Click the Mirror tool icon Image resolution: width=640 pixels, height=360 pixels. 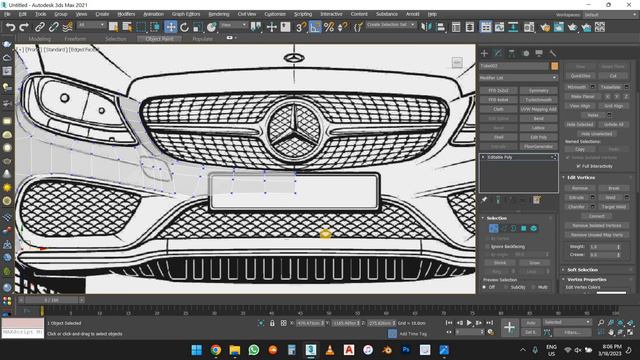pos(426,27)
